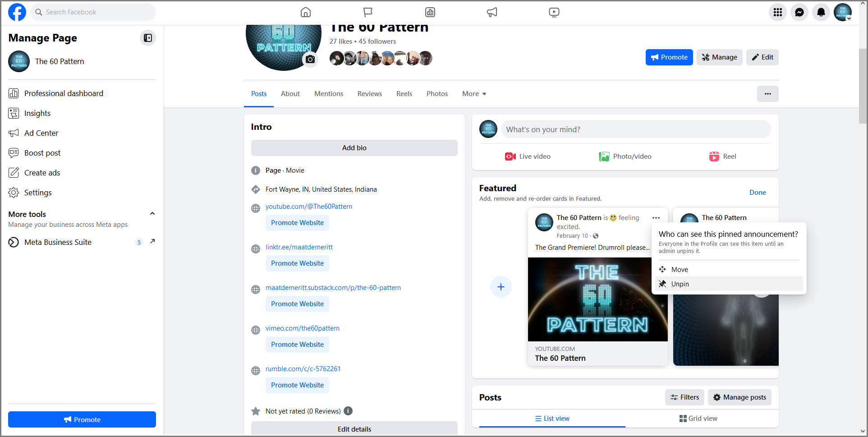Open three-dot options on the featured post
Screen dimensions: 868x437
pos(656,218)
